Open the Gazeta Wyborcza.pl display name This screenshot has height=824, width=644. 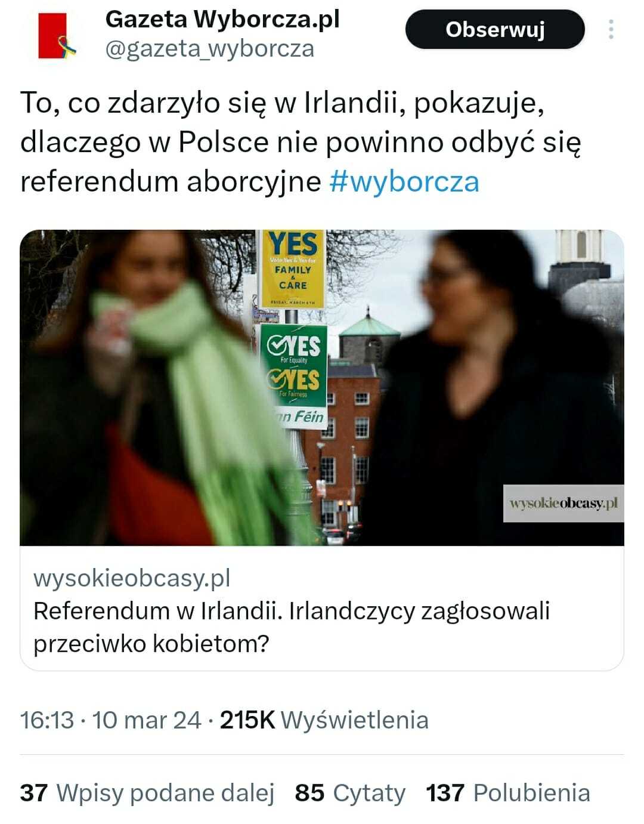coord(222,19)
